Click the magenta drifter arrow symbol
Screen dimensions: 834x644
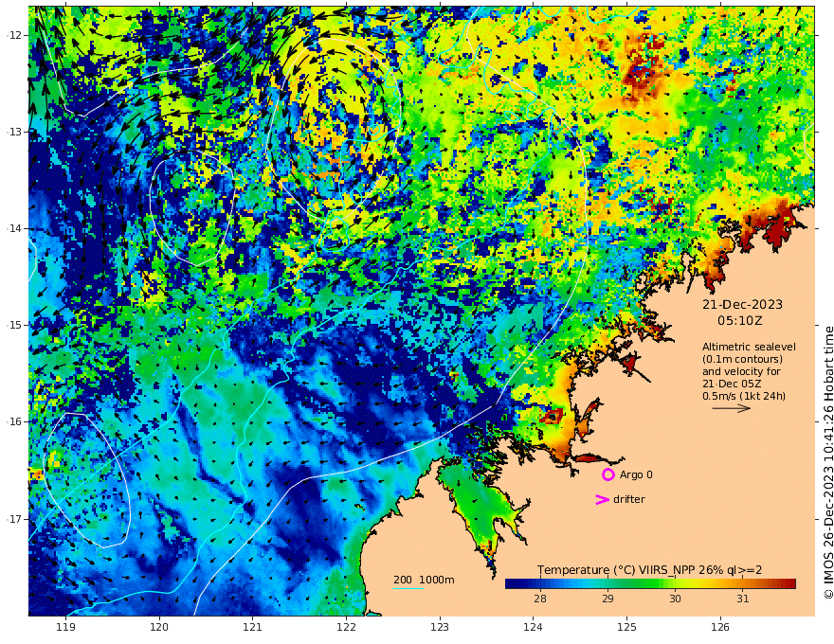(602, 499)
